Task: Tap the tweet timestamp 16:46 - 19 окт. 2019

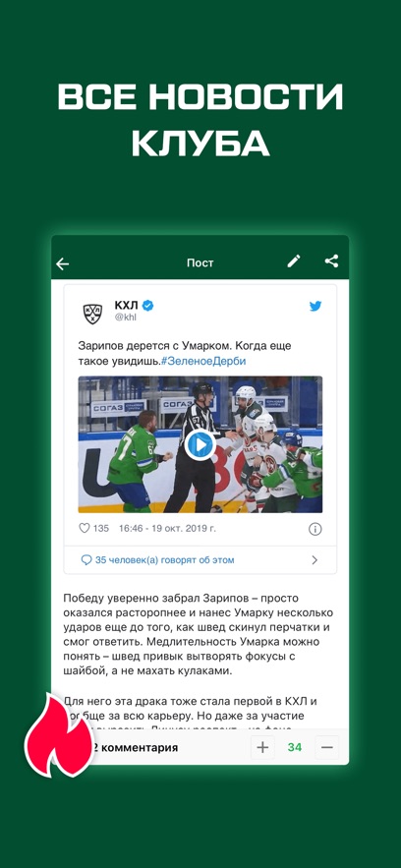Action: click(167, 528)
